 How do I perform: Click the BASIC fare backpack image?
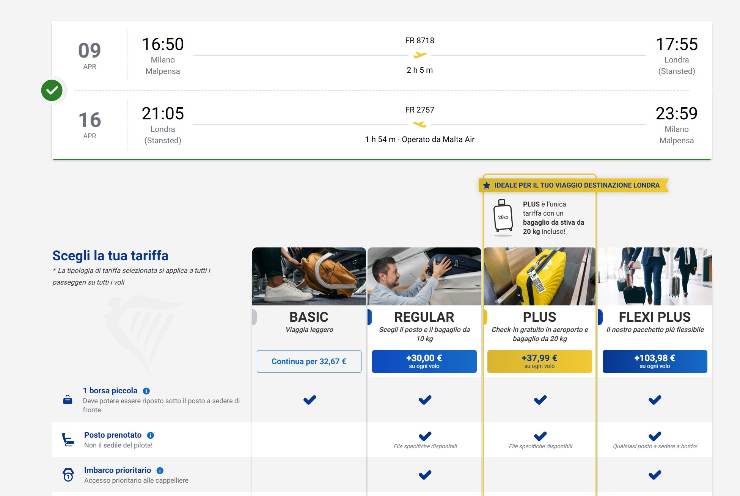(309, 276)
